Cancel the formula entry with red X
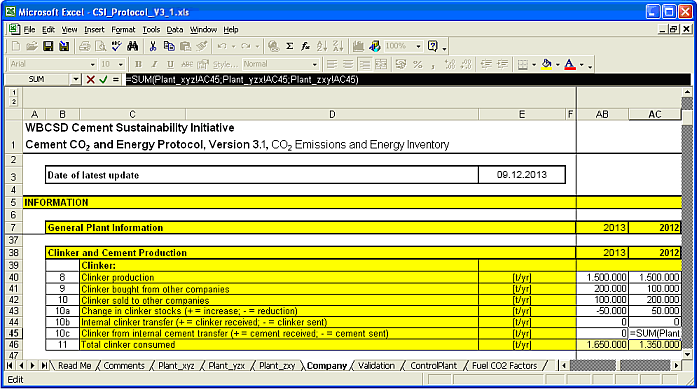This screenshot has width=697, height=389. coord(90,80)
